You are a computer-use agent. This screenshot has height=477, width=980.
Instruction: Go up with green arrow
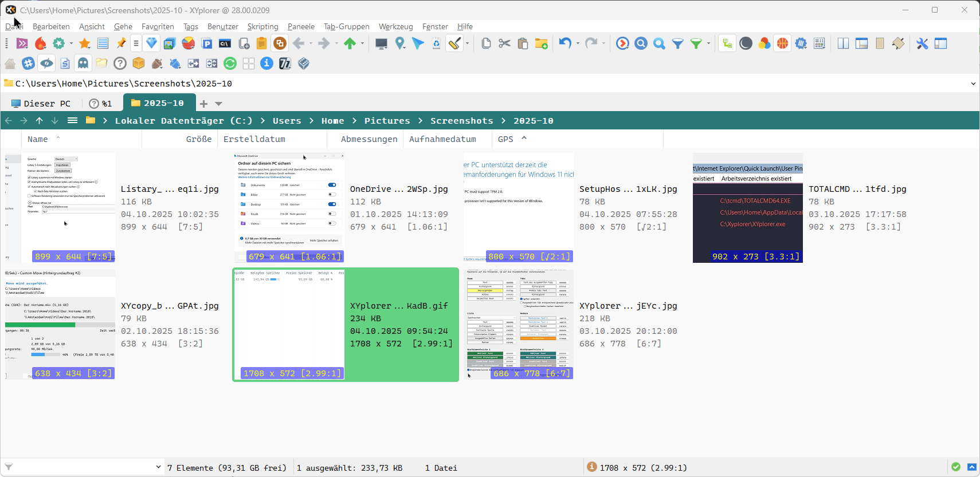click(x=350, y=44)
